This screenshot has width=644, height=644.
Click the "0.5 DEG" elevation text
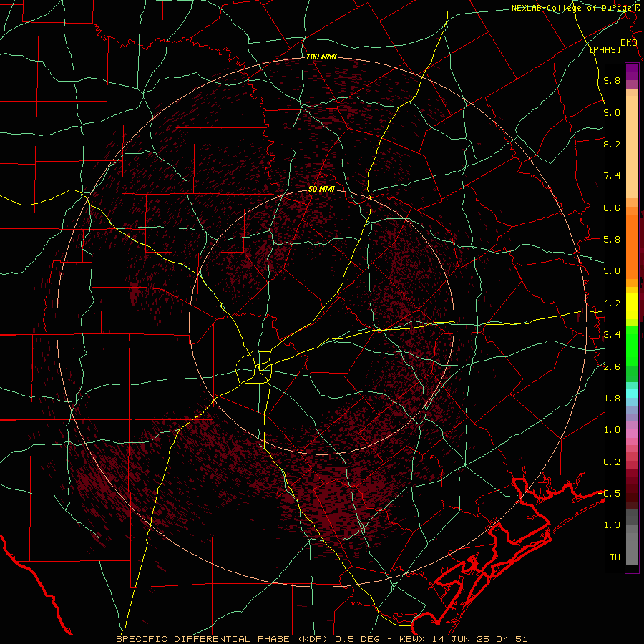(357, 639)
